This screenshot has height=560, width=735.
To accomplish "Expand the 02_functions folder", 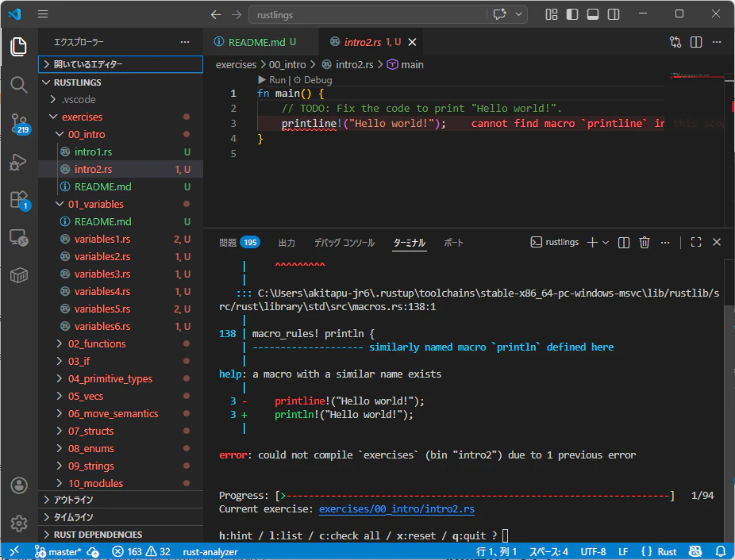I will (x=121, y=344).
